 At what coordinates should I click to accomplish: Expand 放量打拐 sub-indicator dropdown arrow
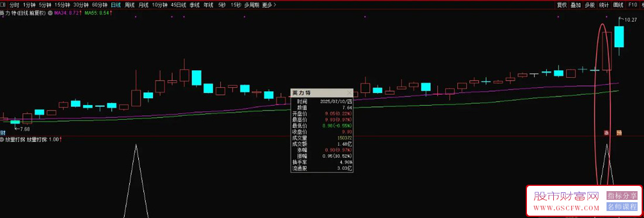(x=2, y=139)
